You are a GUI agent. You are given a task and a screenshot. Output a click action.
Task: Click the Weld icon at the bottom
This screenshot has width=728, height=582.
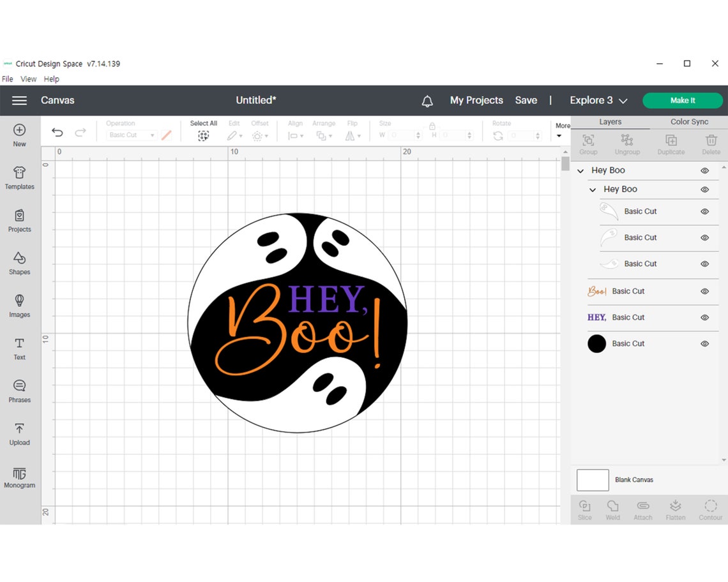(x=612, y=509)
